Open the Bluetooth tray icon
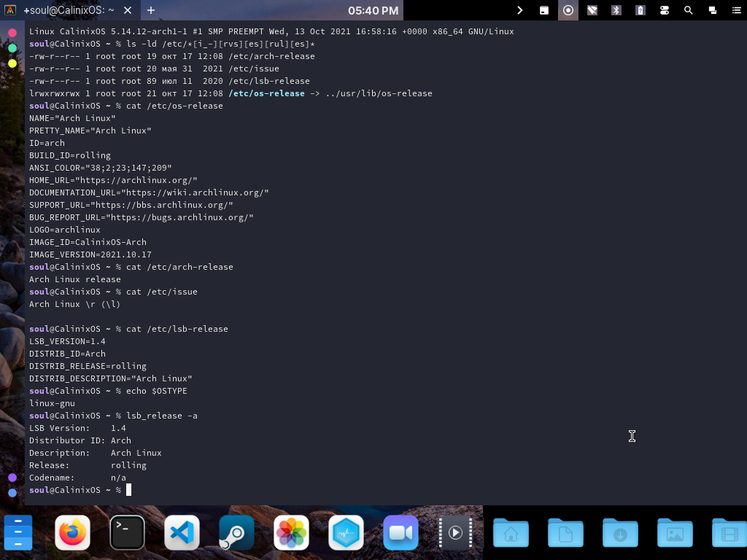 point(616,10)
